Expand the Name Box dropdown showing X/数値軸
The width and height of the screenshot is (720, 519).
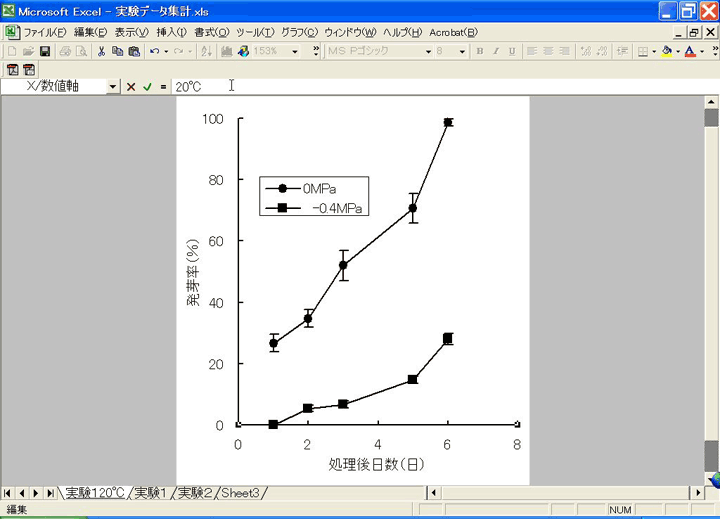(x=113, y=87)
